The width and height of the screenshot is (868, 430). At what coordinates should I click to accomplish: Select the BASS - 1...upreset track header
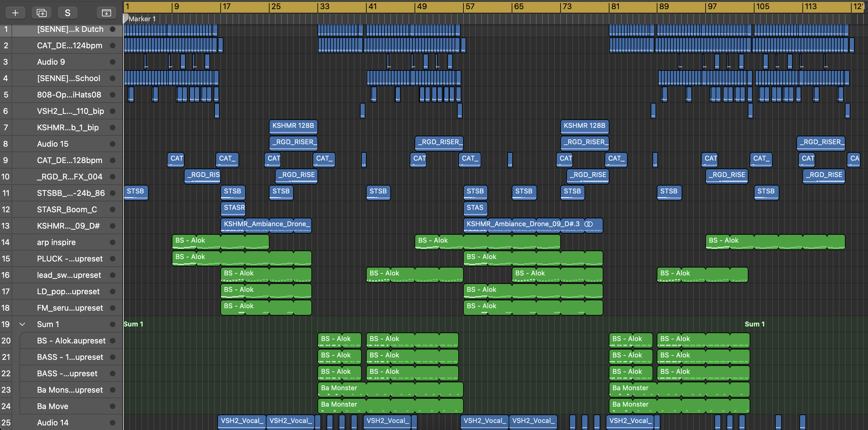click(61, 357)
